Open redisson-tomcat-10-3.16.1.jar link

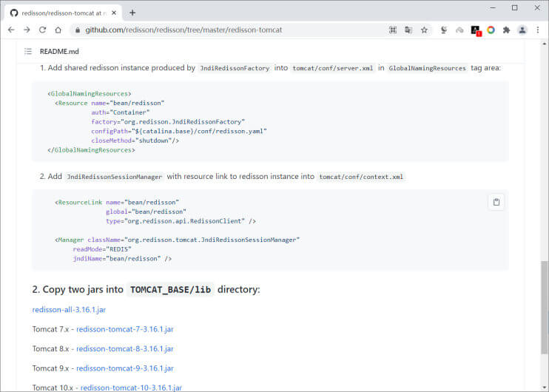click(131, 388)
